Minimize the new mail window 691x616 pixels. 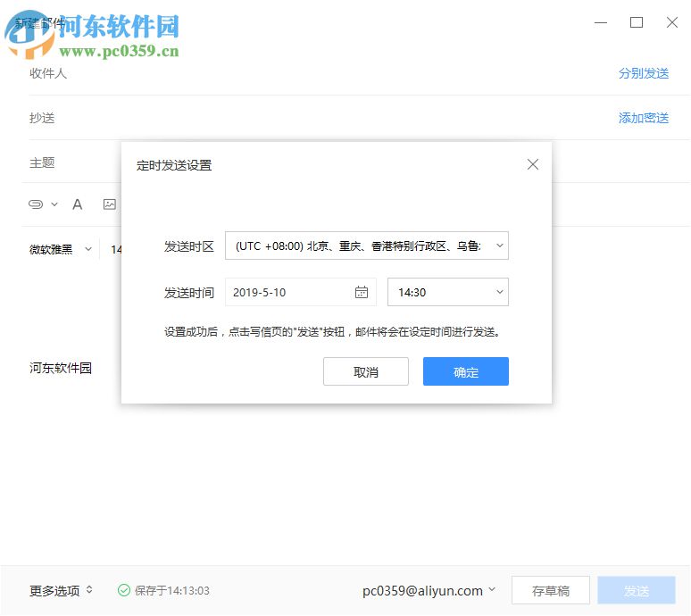[601, 22]
